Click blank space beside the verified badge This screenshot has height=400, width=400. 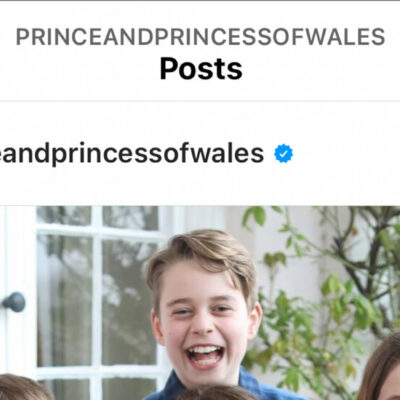pyautogui.click(x=347, y=154)
